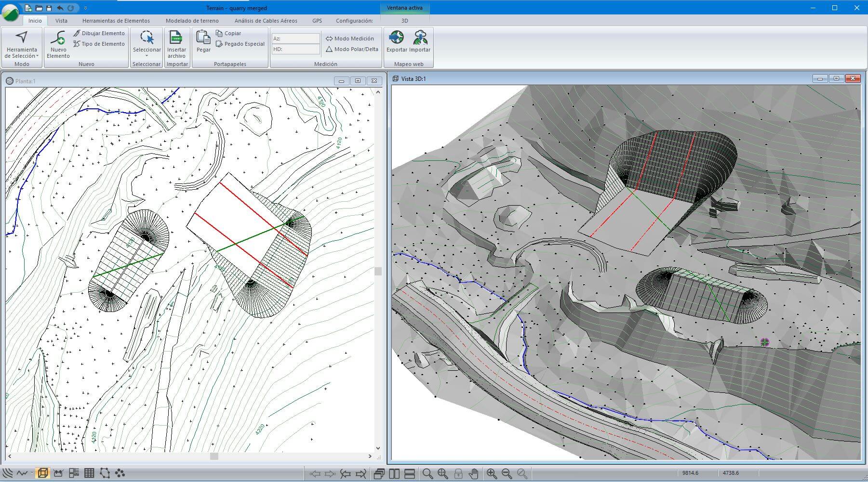The height and width of the screenshot is (482, 868).
Task: Click the table grid icon in bottom toolbar
Action: coord(89,473)
